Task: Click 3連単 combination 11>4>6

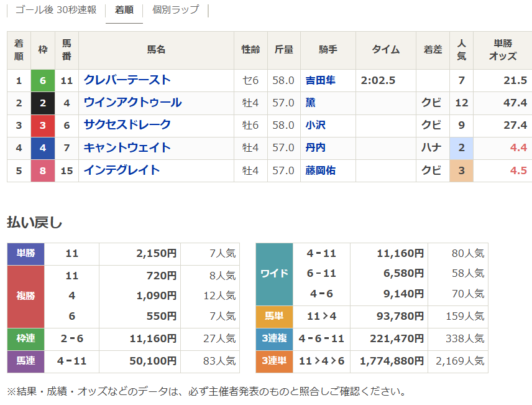Action: [322, 361]
